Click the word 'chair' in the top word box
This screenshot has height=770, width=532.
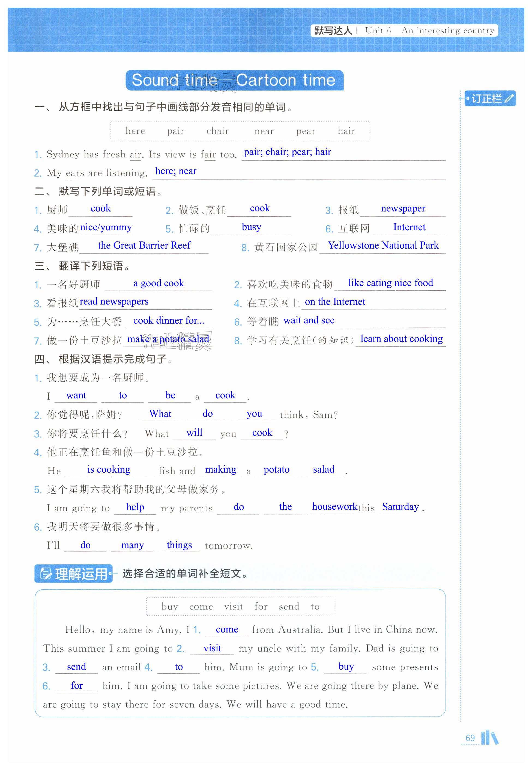(217, 131)
